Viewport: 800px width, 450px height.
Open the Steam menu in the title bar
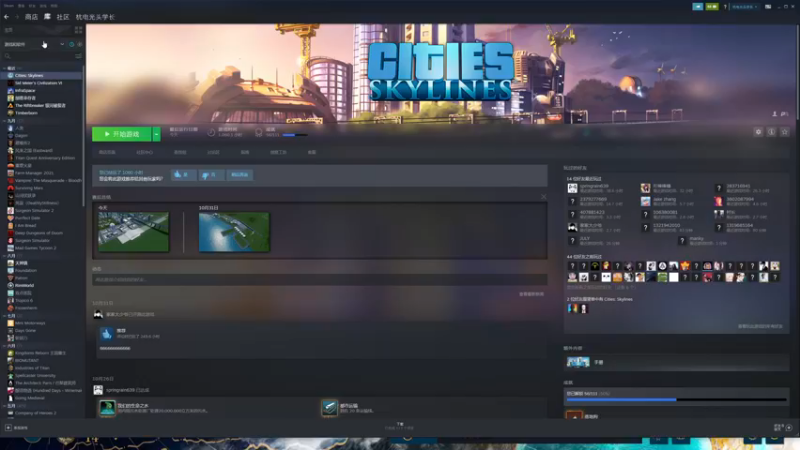[9, 6]
